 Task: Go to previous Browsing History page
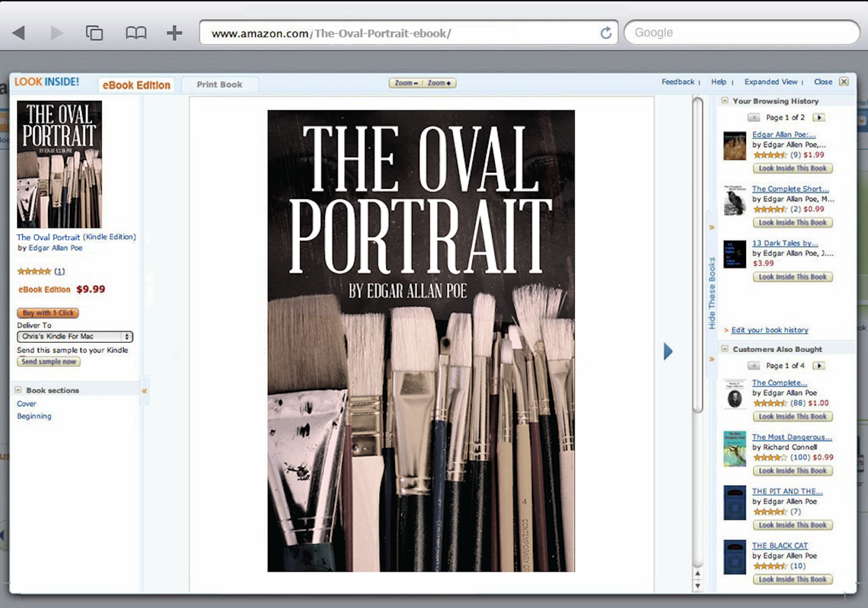coord(754,118)
